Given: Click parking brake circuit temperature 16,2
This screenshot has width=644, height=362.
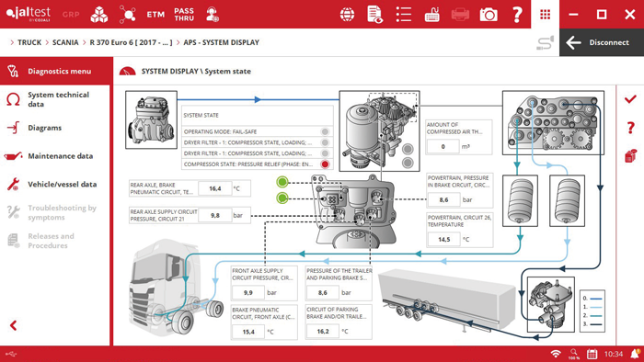Looking at the screenshot, I should [323, 332].
